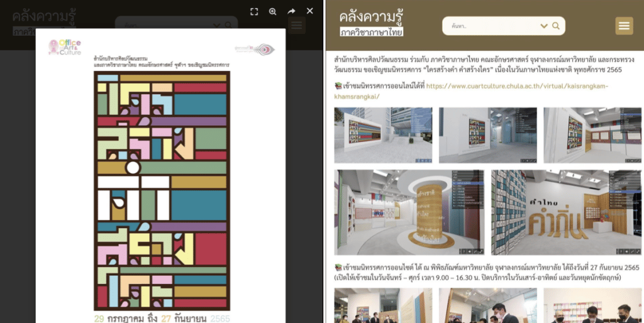Open the คลังความรู้ site title

(x=371, y=16)
